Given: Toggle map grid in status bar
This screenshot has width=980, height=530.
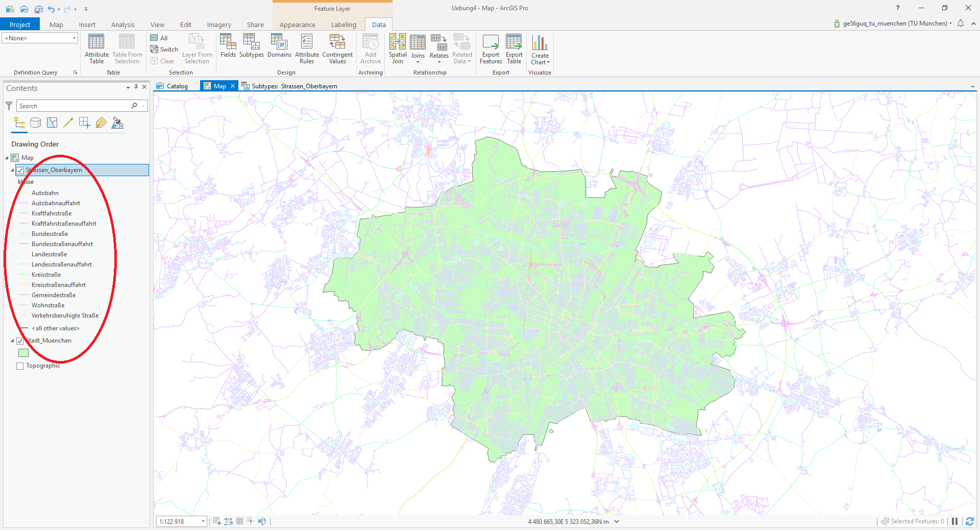Looking at the screenshot, I should pos(239,521).
